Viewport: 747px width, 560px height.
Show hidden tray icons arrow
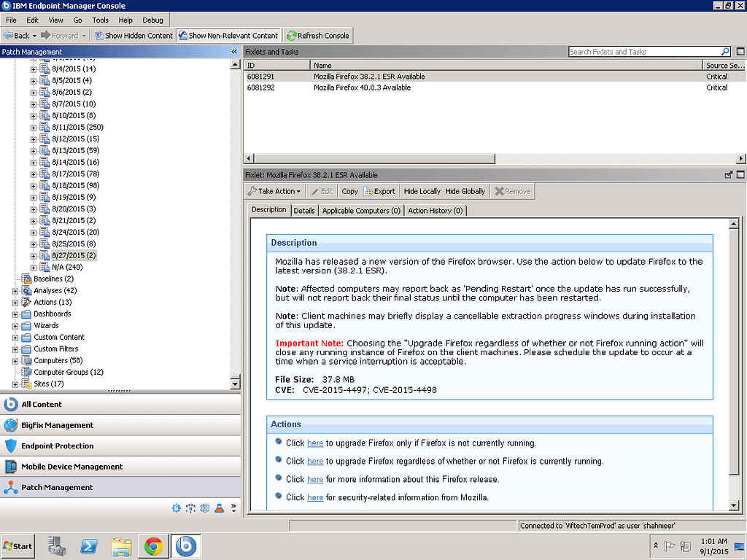pos(656,545)
